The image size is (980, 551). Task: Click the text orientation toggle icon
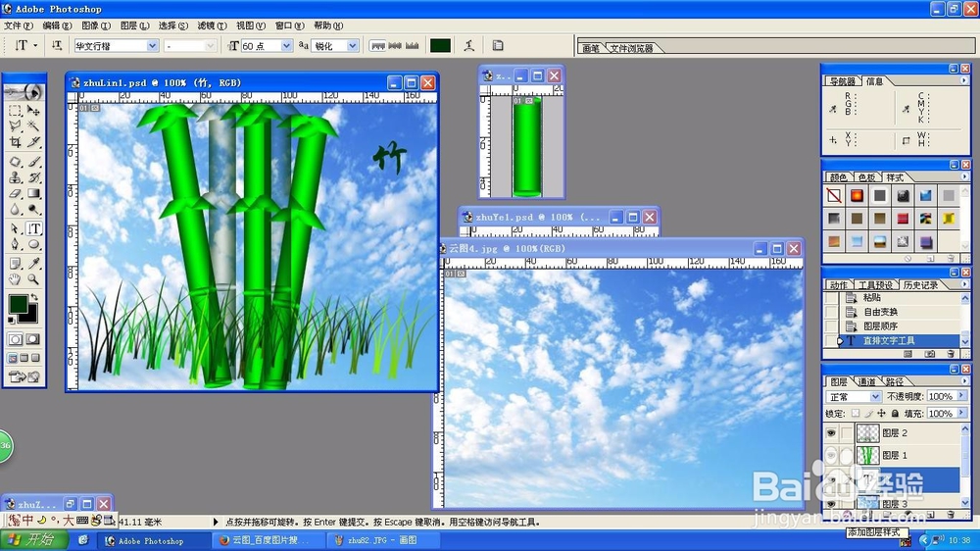click(57, 45)
